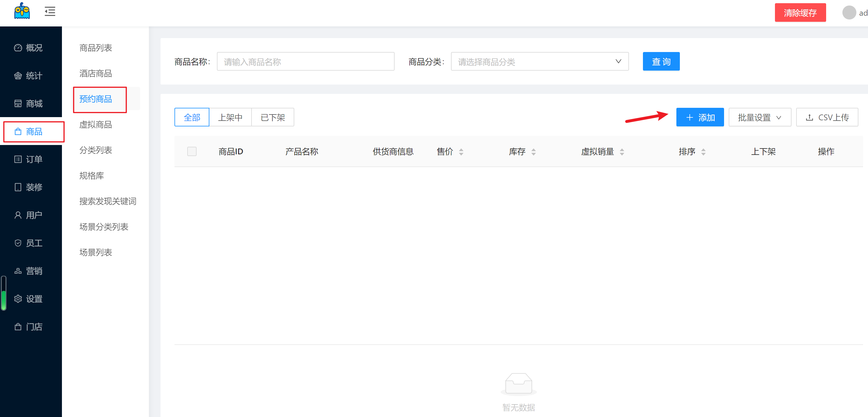Viewport: 868px width, 417px height.
Task: Toggle the select-all checkbox in table header
Action: tap(192, 152)
